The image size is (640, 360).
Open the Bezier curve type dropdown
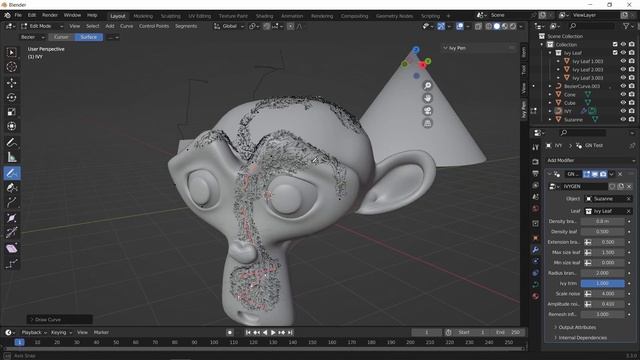(x=32, y=37)
